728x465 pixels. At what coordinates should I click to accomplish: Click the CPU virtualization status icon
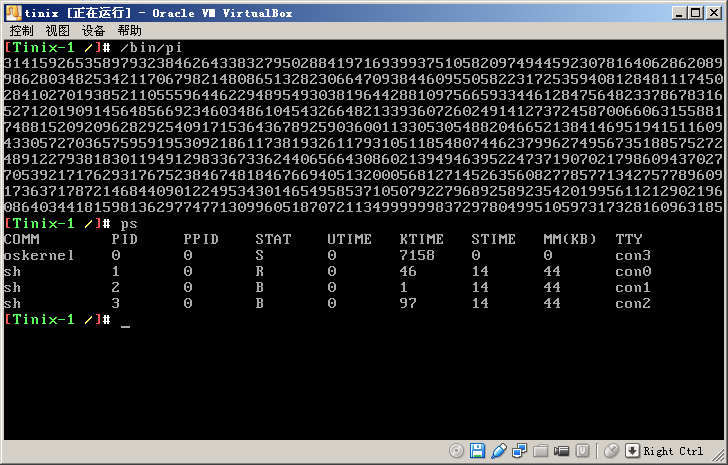(x=582, y=451)
